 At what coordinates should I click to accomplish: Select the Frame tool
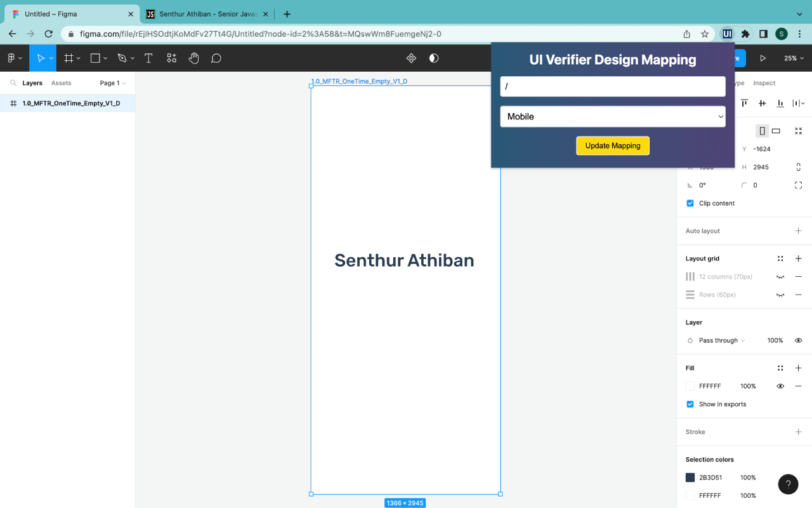(69, 58)
